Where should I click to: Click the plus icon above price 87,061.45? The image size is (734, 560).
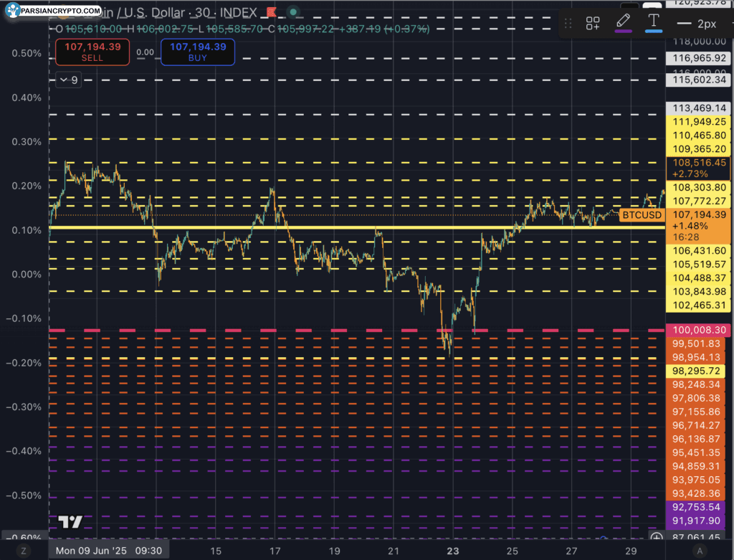pyautogui.click(x=657, y=536)
